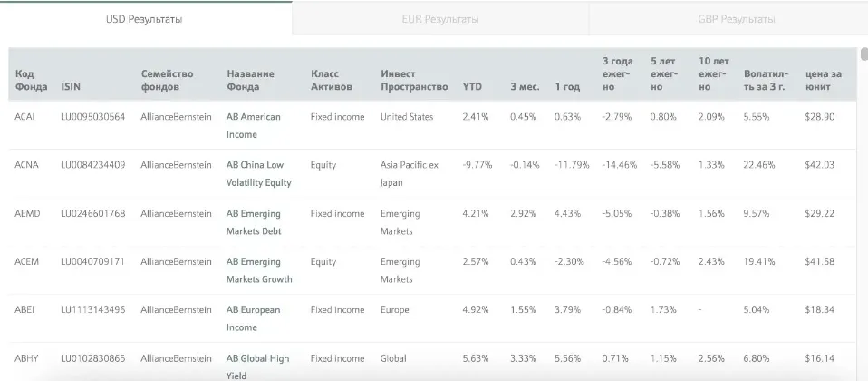Screen dimensions: 868x381
Task: Sort by the Класс Активов column header
Action: 332,81
